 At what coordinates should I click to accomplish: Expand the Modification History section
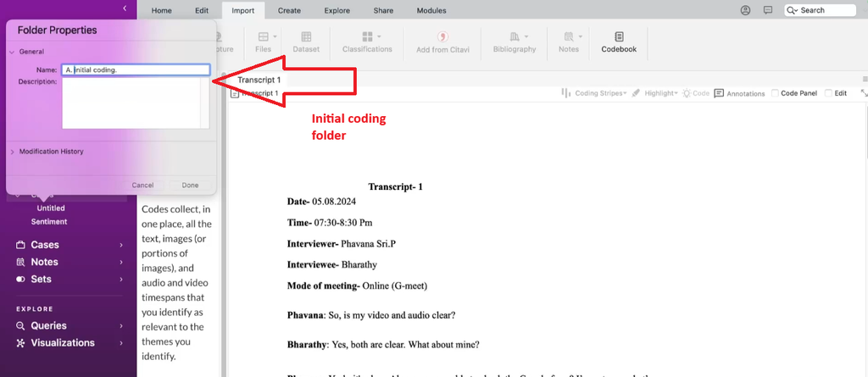12,151
